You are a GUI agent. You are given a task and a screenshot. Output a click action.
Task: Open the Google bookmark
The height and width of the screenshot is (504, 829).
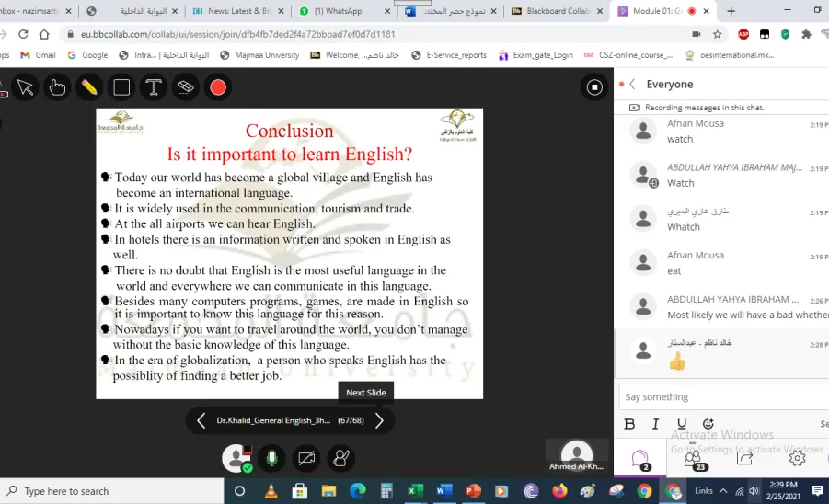click(87, 55)
